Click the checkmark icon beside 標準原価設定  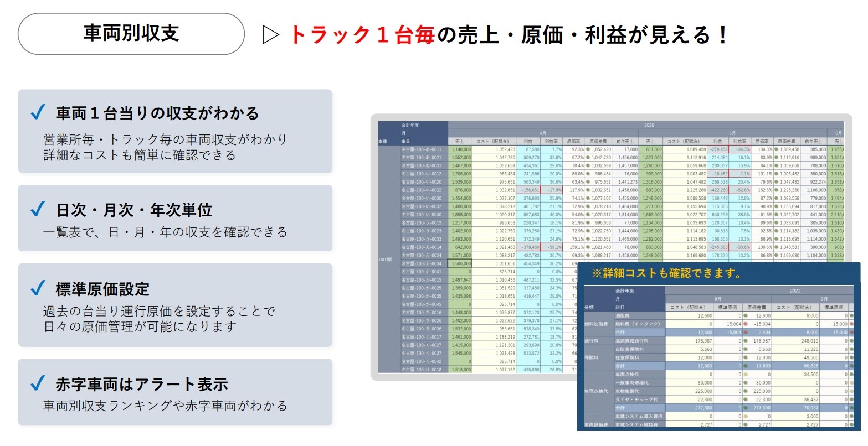point(38,288)
